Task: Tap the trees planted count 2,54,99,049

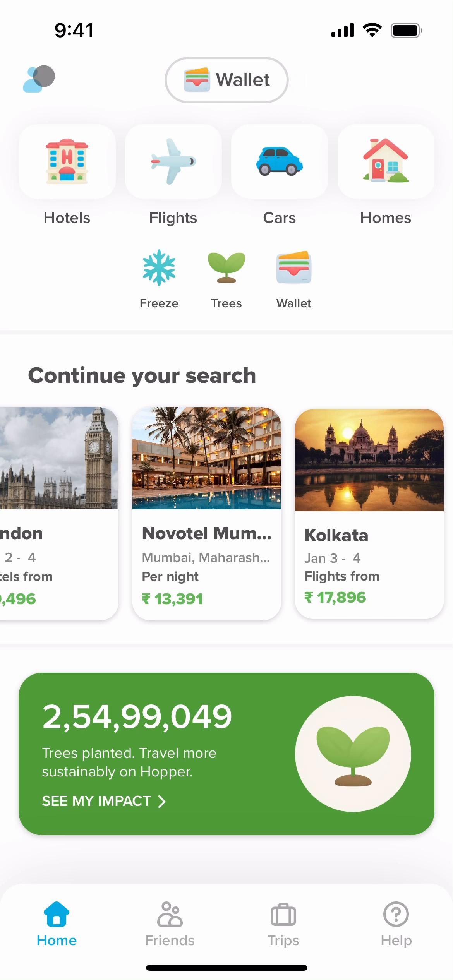Action: point(137,716)
